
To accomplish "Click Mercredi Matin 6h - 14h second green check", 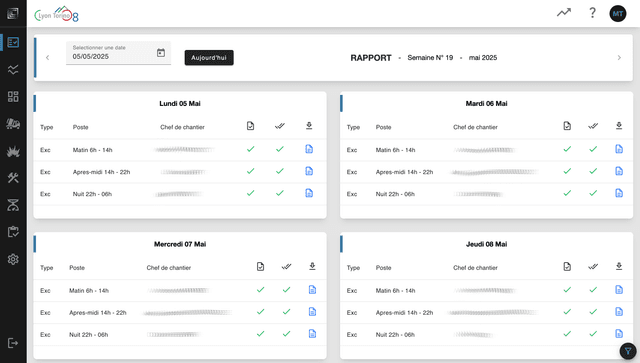I will [287, 290].
